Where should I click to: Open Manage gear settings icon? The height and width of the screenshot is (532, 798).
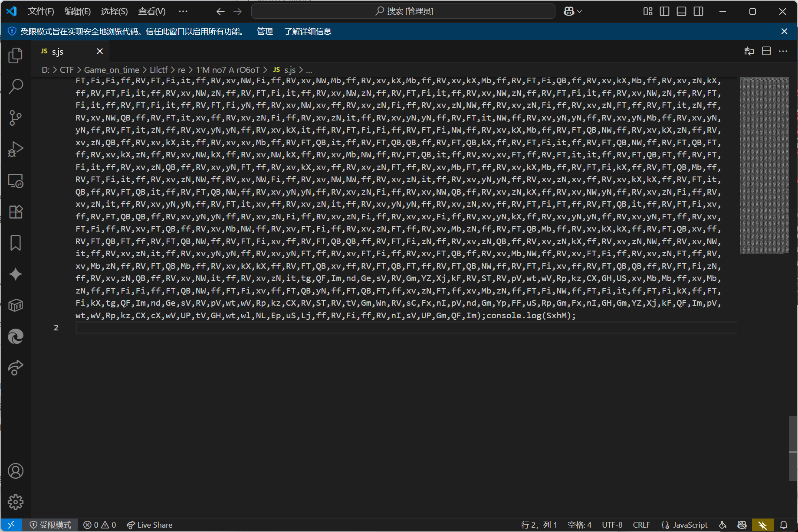coord(16,502)
